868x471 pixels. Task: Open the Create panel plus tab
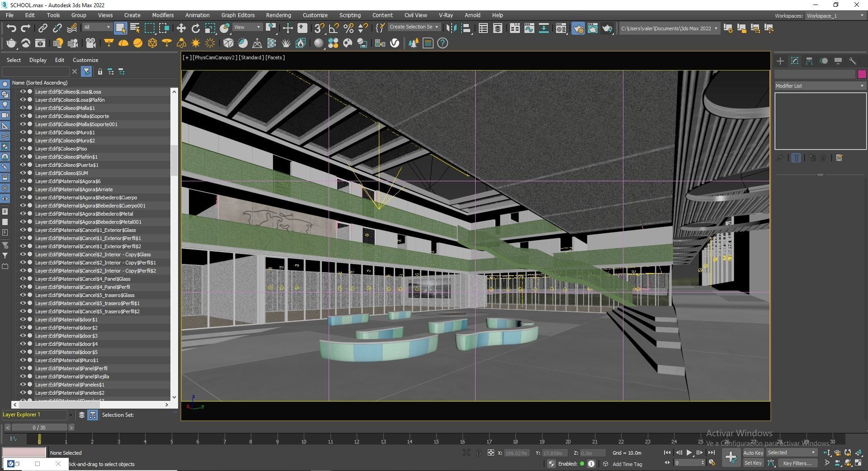[x=780, y=61]
